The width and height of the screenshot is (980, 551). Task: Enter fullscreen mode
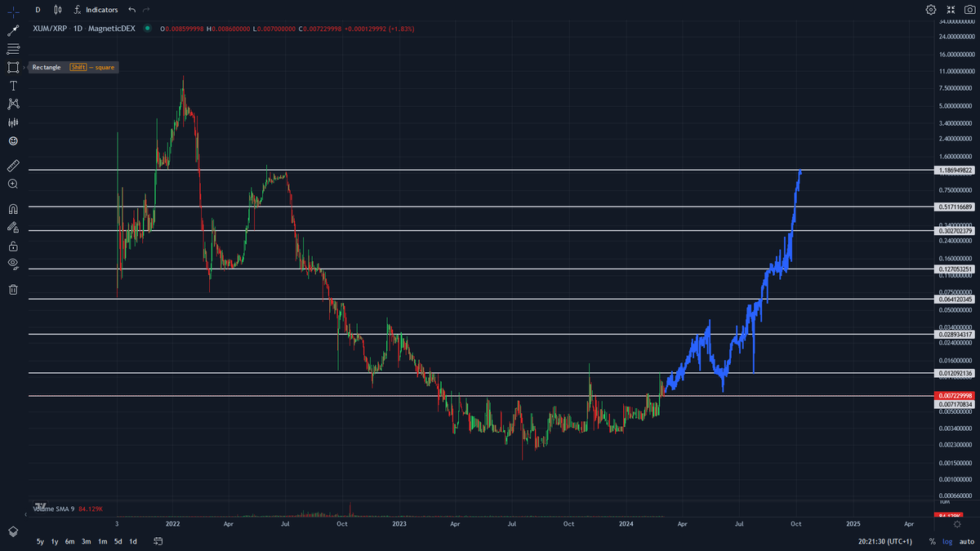click(951, 10)
